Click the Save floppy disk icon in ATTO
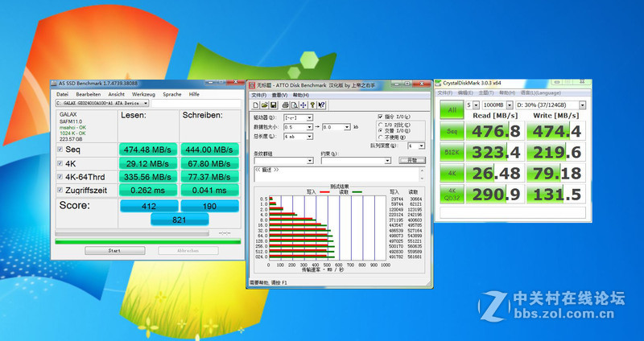The height and width of the screenshot is (341, 644). [273, 105]
